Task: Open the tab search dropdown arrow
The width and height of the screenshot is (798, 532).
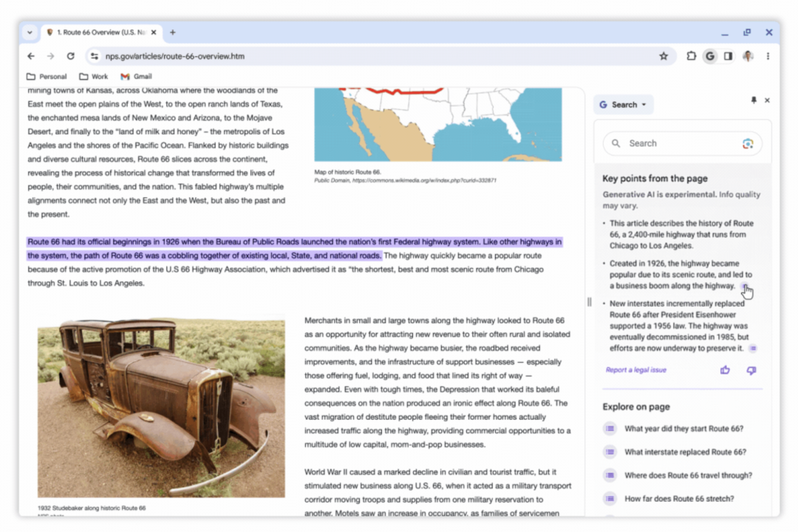Action: pos(30,32)
